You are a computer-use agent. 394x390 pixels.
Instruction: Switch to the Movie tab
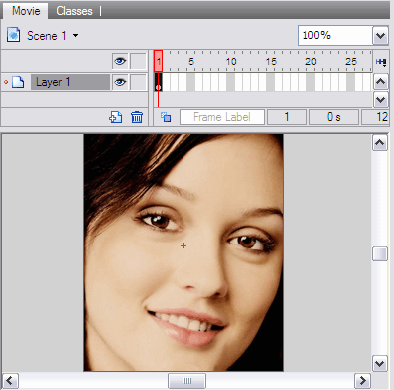(26, 11)
